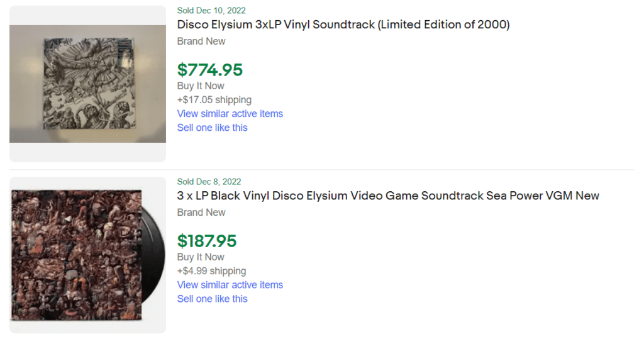
Task: Click 'Sell one like this' under $4.99 shipping
Action: 212,299
